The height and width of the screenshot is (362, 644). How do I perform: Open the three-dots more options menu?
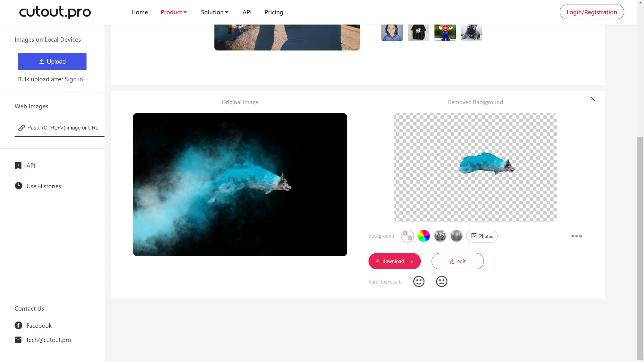click(576, 236)
